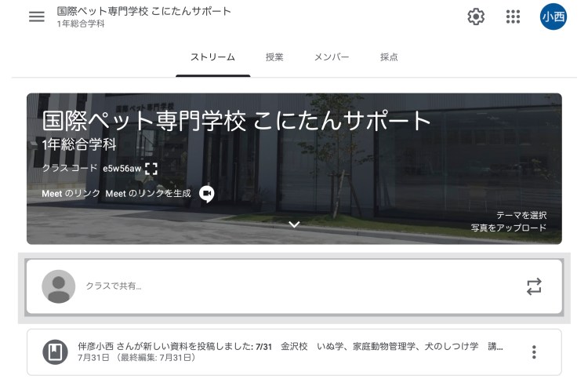
Task: Click テーマを選択 on the banner
Action: [521, 215]
